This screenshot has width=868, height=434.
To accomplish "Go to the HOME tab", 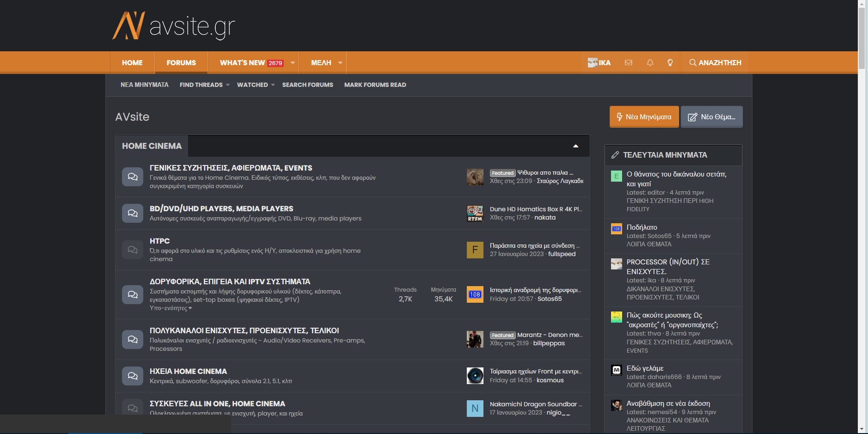I will (x=132, y=63).
